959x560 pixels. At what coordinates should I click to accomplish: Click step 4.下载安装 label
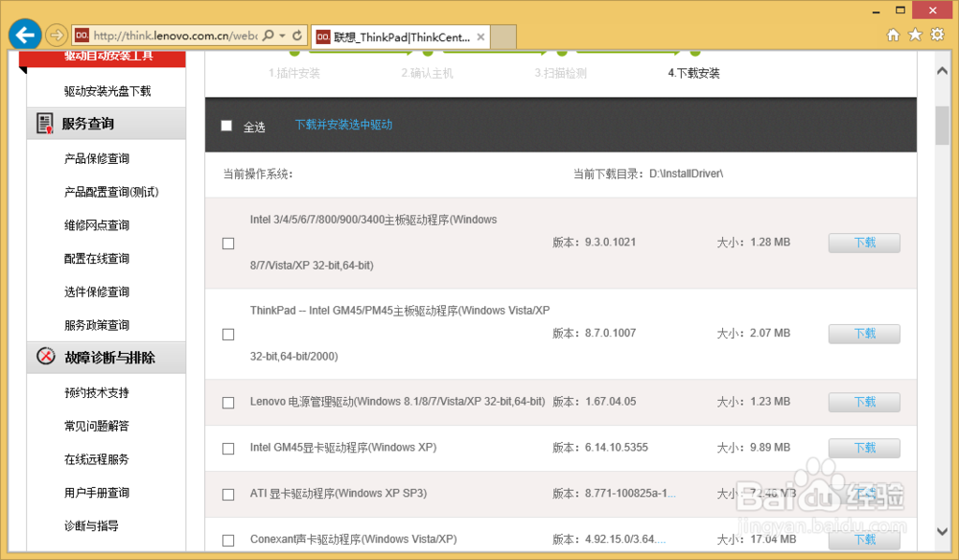coord(693,74)
